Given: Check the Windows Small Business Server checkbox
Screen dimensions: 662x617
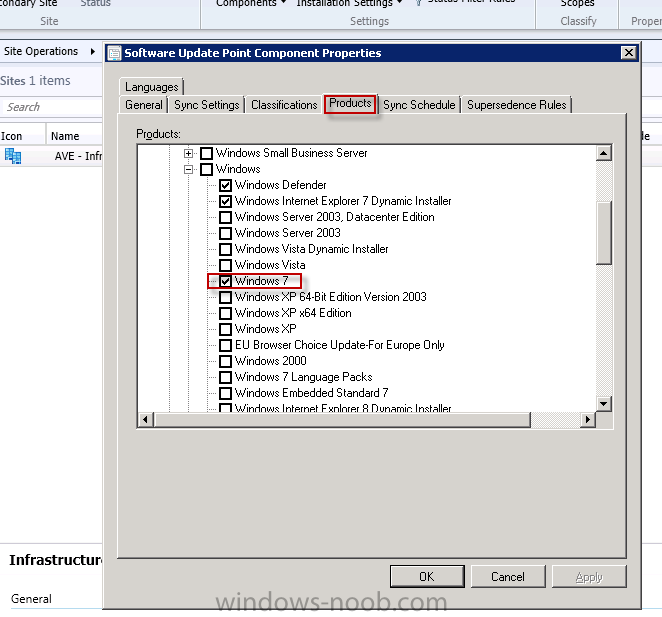Looking at the screenshot, I should 206,153.
